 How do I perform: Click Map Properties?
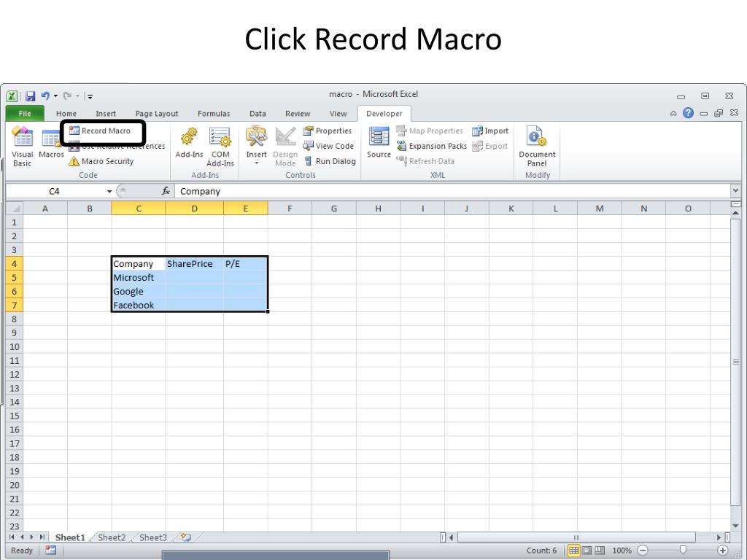429,131
